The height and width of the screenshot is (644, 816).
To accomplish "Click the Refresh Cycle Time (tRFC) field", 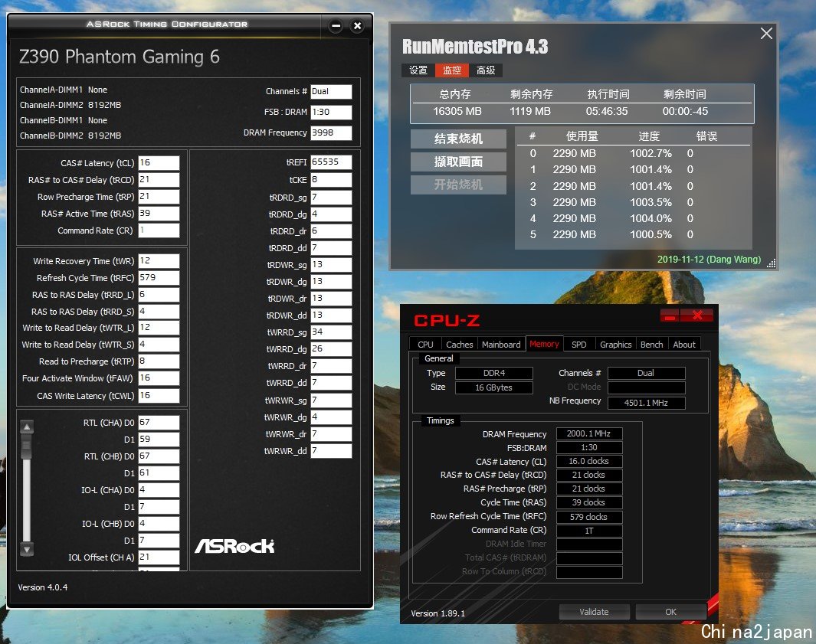I will (x=159, y=278).
